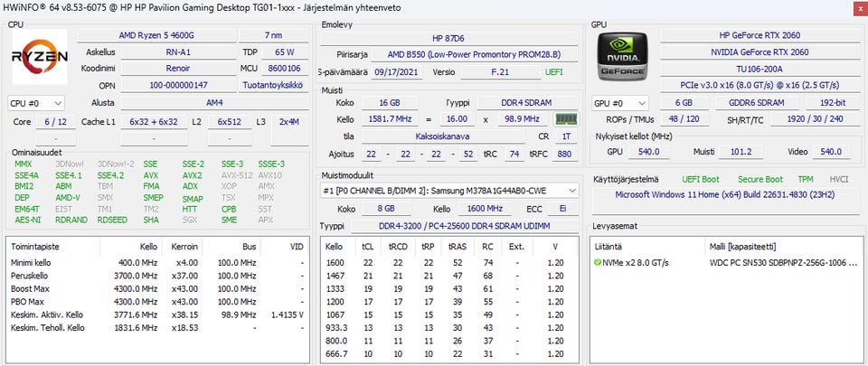Open the CPU #0 selector dropdown
868x366 pixels.
[x=36, y=103]
